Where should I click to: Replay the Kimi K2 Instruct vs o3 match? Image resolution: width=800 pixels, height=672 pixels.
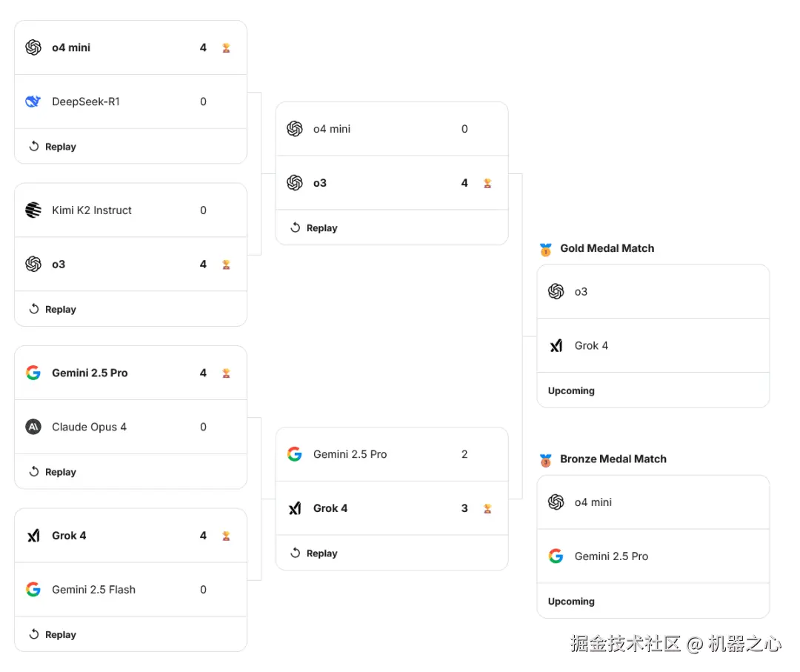[x=53, y=309]
